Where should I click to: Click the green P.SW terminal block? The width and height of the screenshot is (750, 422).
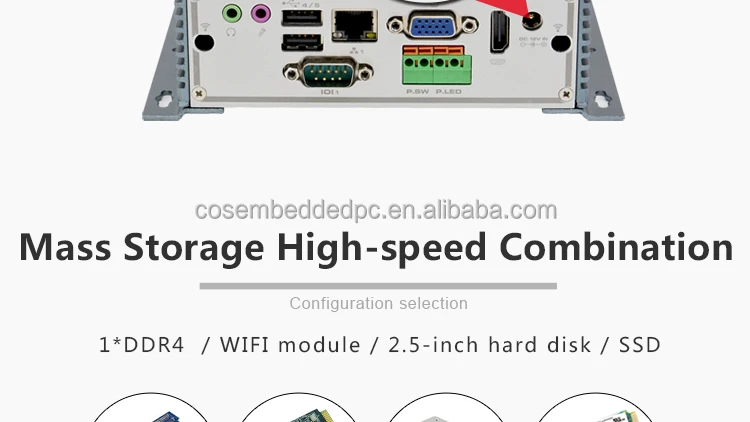click(418, 66)
